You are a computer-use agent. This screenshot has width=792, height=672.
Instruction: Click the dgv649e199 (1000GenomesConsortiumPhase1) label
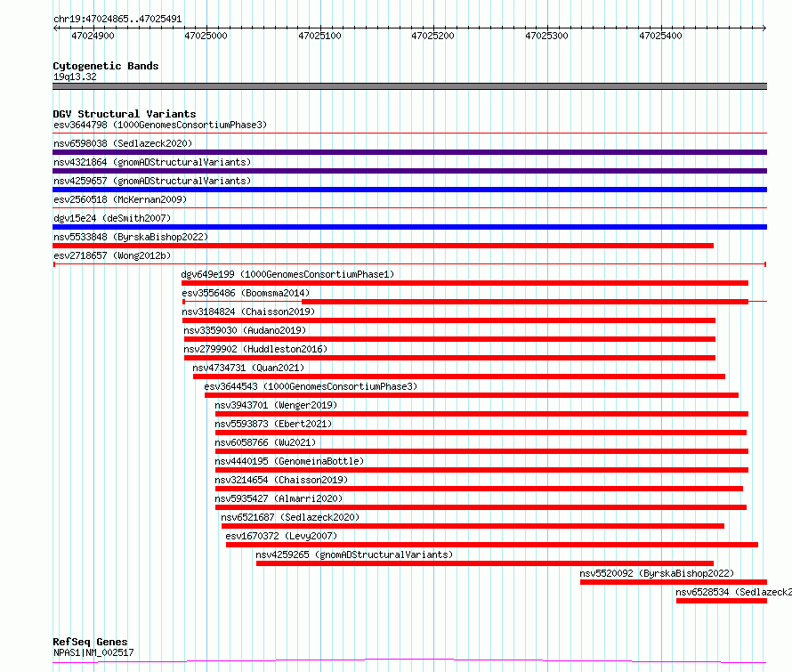coord(287,274)
